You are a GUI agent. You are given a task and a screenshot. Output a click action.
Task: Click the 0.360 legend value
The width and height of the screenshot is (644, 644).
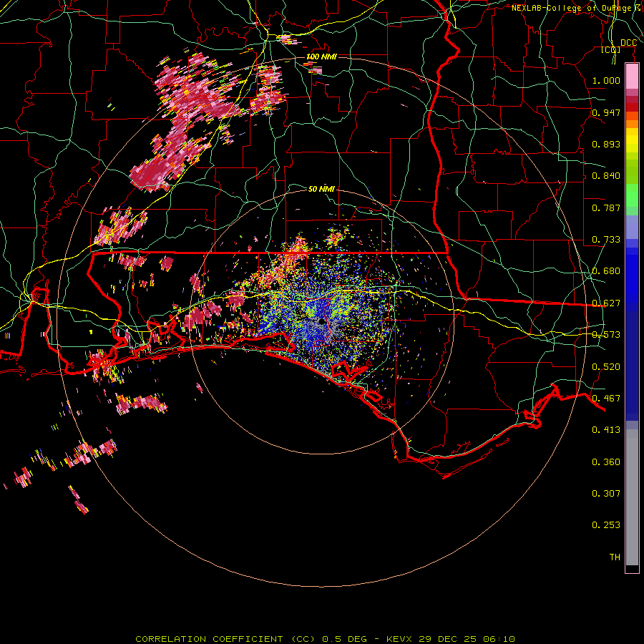coord(606,462)
